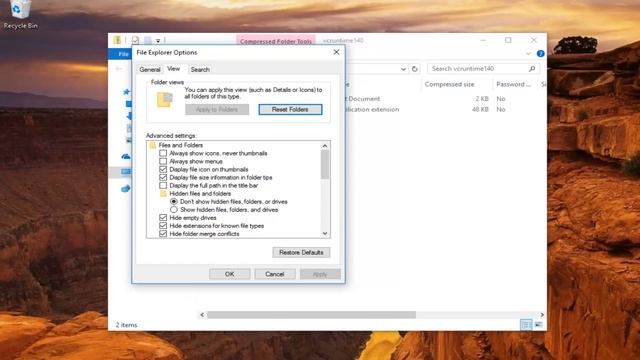Image resolution: width=640 pixels, height=360 pixels.
Task: Click the Apply button
Action: tap(320, 274)
